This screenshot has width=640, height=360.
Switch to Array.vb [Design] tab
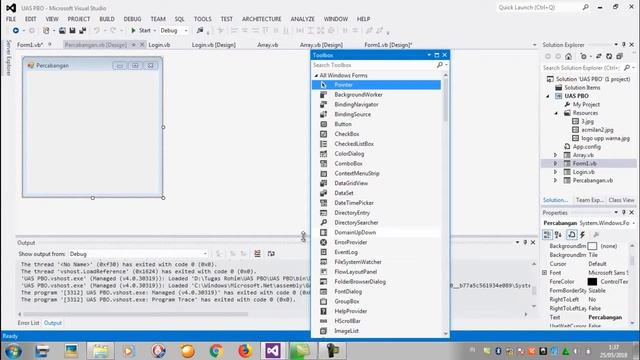coord(321,45)
